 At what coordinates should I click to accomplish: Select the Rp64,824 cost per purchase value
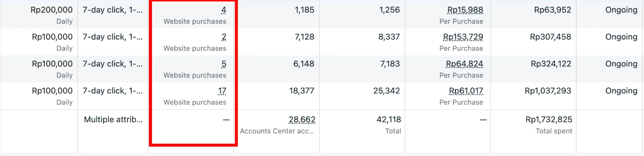point(464,64)
